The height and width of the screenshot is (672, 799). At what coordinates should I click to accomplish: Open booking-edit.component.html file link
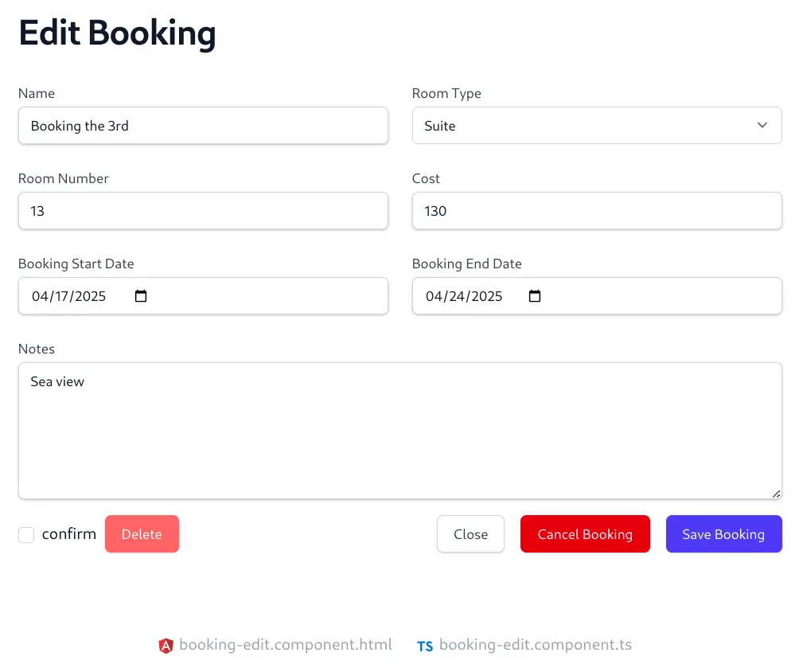pos(286,644)
